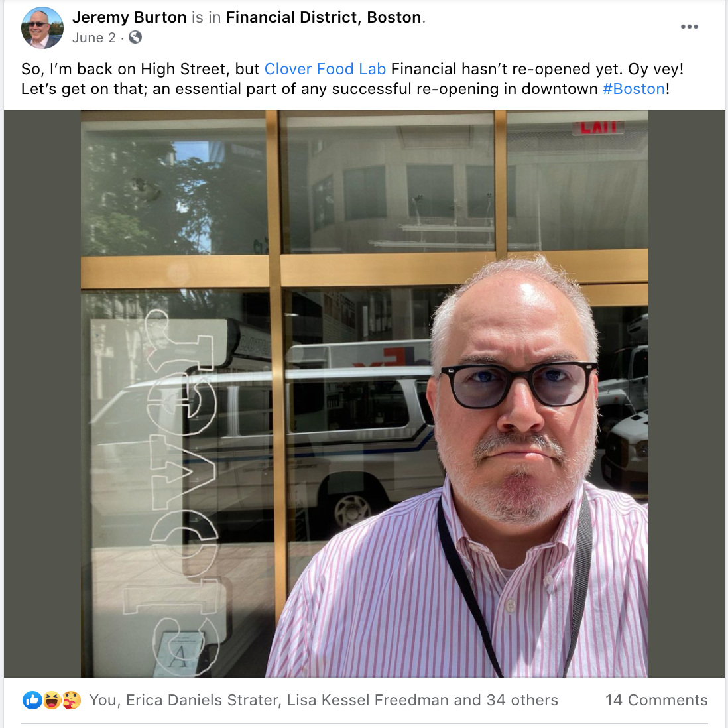728x728 pixels.
Task: Open the selfie photo in viewer
Action: tap(365, 394)
